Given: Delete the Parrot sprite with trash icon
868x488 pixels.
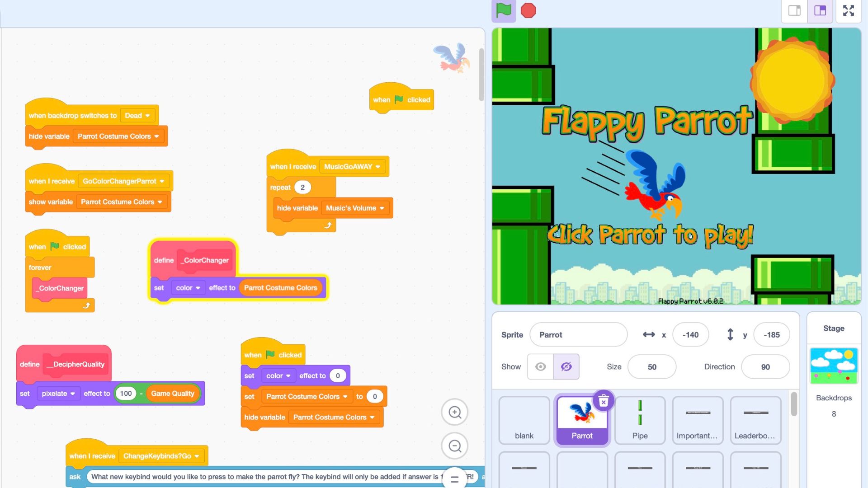Looking at the screenshot, I should [x=604, y=401].
